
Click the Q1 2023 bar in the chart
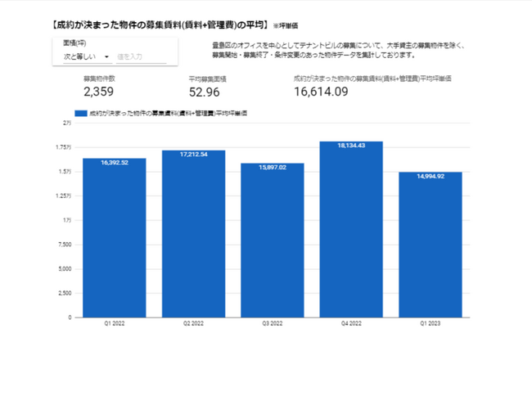click(x=430, y=247)
